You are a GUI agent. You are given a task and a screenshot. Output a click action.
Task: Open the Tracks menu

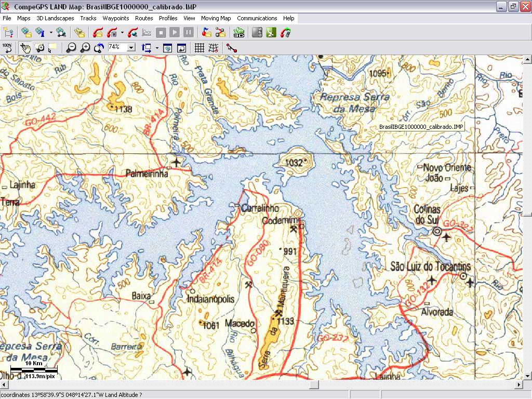[88, 18]
